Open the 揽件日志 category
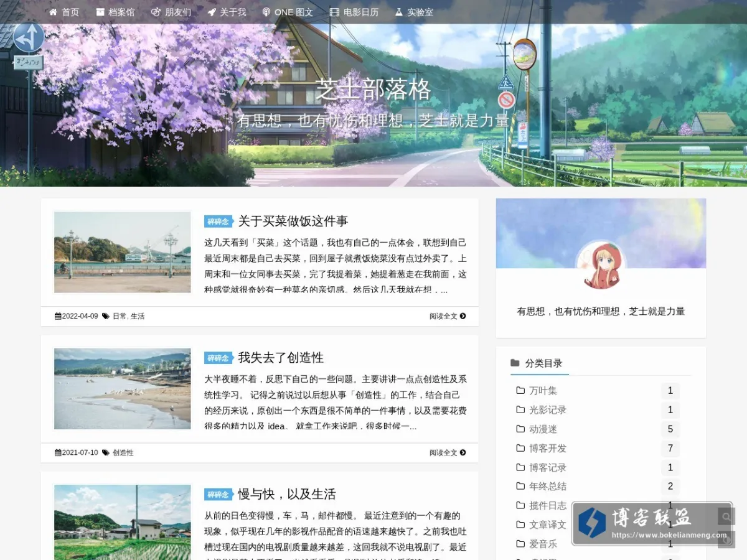Viewport: 747px width, 560px height. coord(548,506)
